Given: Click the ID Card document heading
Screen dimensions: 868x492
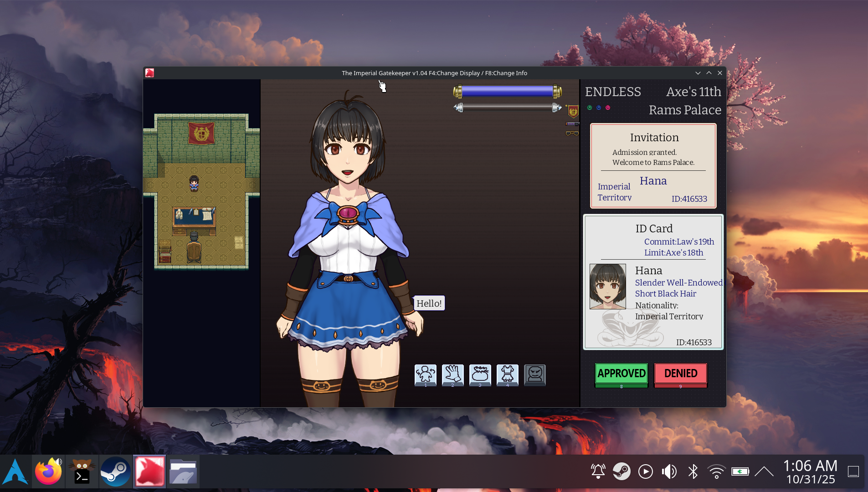Looking at the screenshot, I should point(654,229).
